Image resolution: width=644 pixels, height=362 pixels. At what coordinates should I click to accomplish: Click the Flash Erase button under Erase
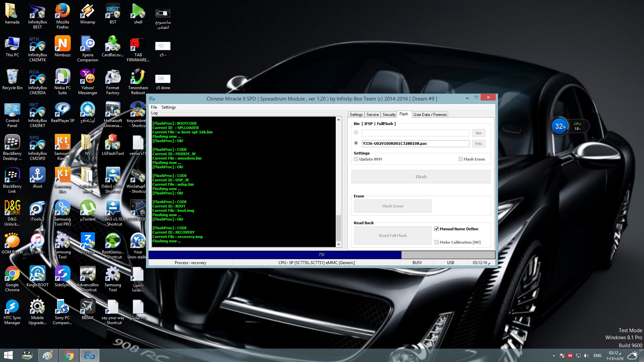pos(393,206)
